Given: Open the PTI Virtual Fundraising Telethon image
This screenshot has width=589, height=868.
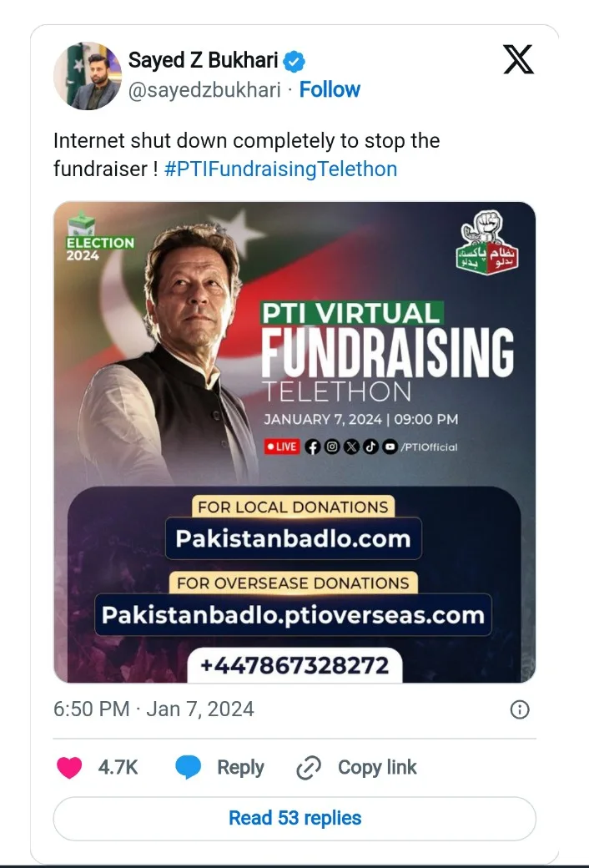Looking at the screenshot, I should point(294,442).
